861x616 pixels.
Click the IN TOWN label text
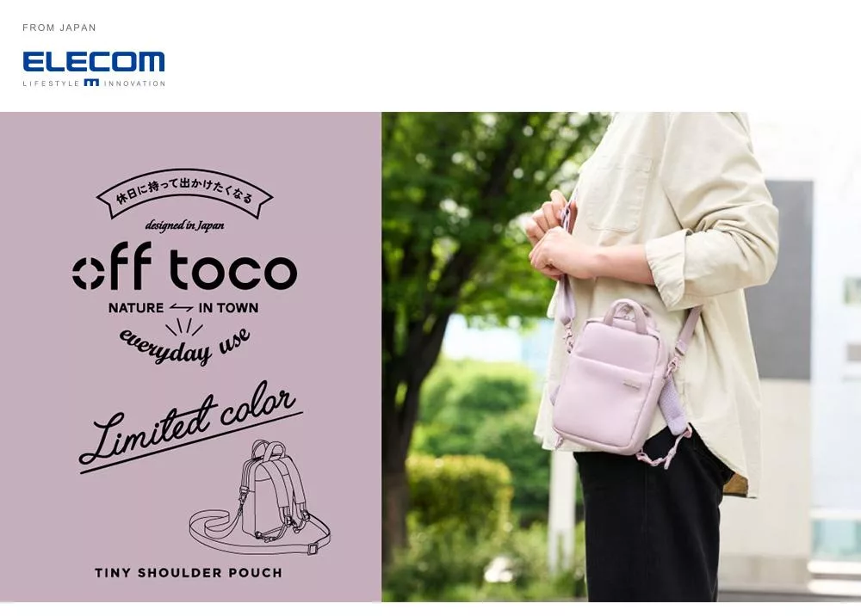(x=228, y=308)
